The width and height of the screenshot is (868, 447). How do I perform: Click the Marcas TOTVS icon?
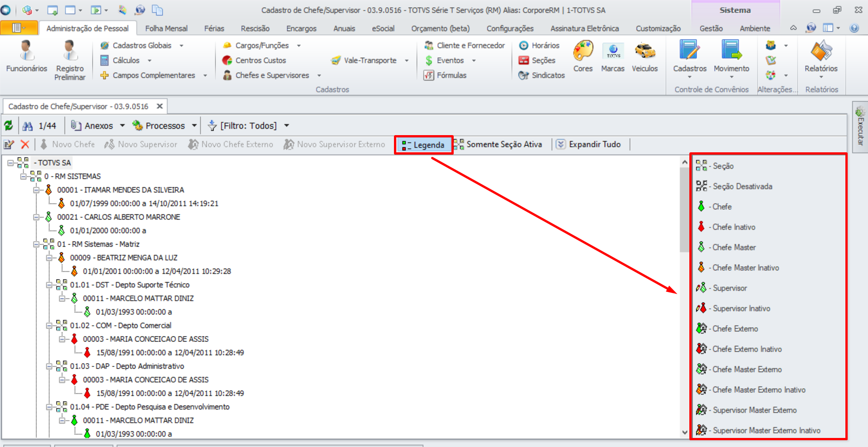click(613, 56)
